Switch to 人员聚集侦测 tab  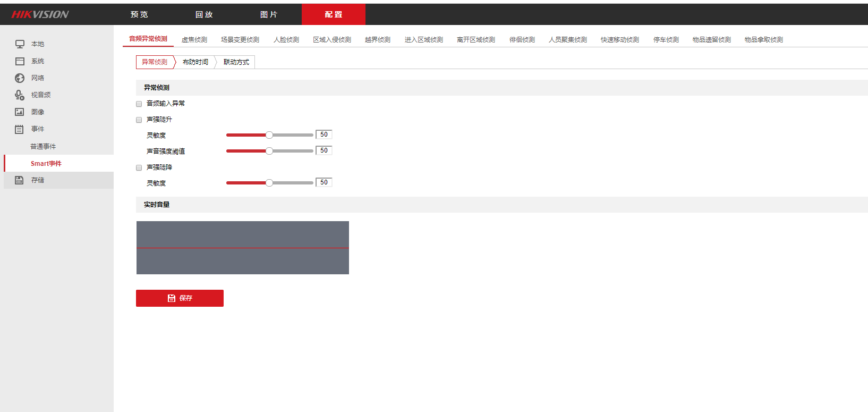(x=568, y=40)
